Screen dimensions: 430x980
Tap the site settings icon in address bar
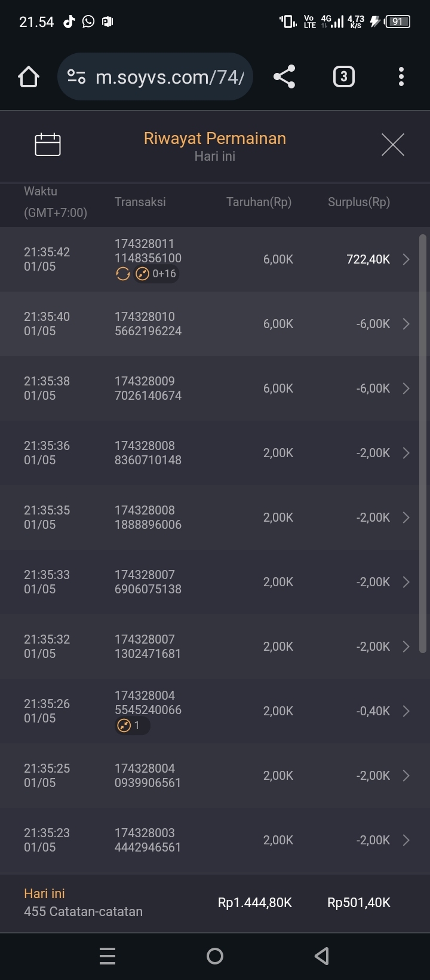click(x=76, y=77)
